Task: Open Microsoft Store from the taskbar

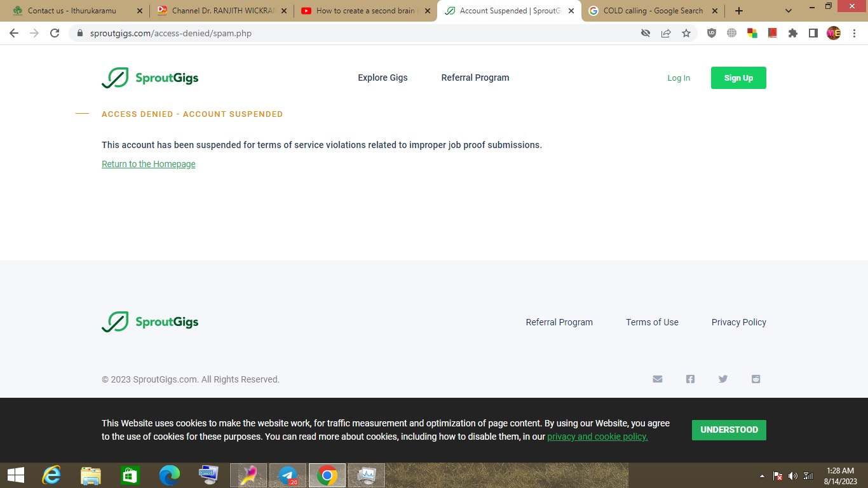Action: pyautogui.click(x=130, y=475)
